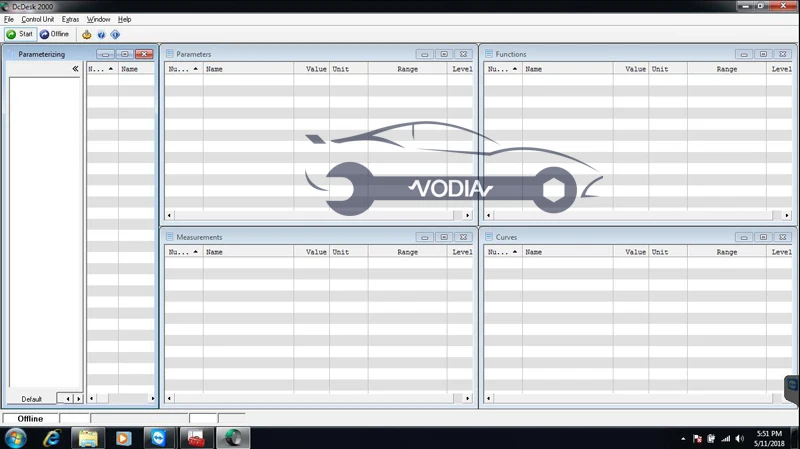Click right scroll arrow of Measurements window
The image size is (800, 449).
point(467,398)
